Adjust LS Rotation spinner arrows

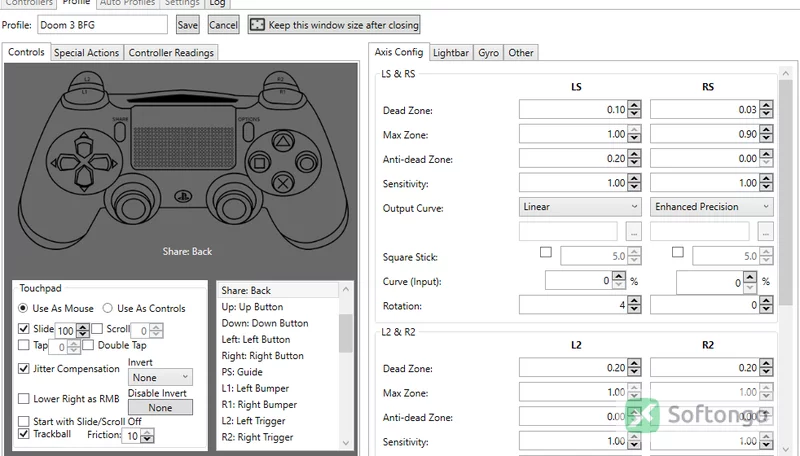click(634, 305)
